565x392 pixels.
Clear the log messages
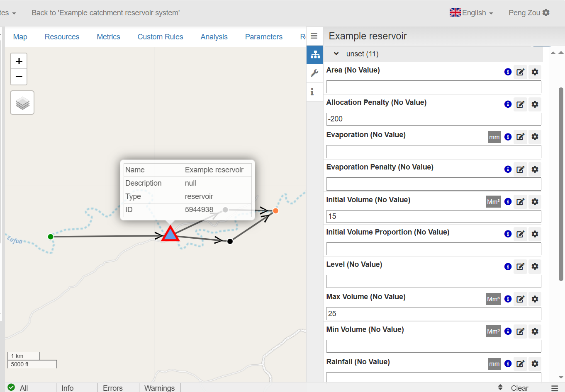click(x=519, y=388)
